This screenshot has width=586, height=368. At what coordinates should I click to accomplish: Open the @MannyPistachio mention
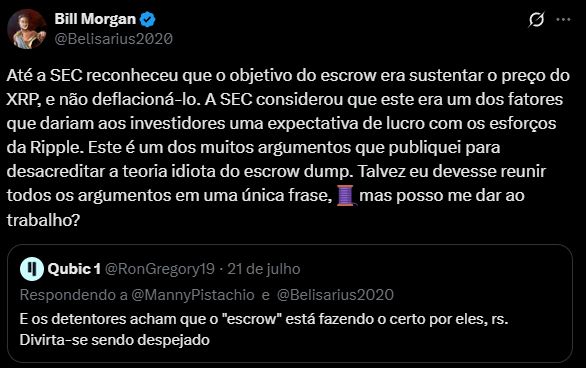(x=193, y=295)
